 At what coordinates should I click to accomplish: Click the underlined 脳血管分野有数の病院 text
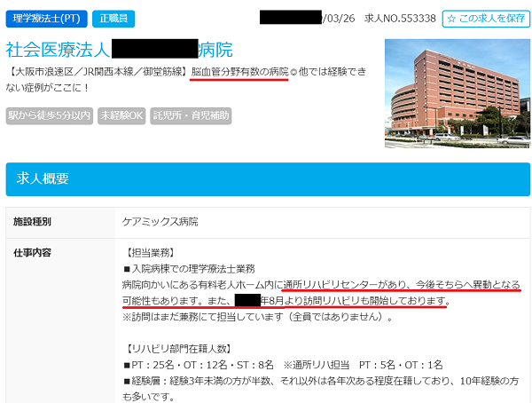click(239, 72)
